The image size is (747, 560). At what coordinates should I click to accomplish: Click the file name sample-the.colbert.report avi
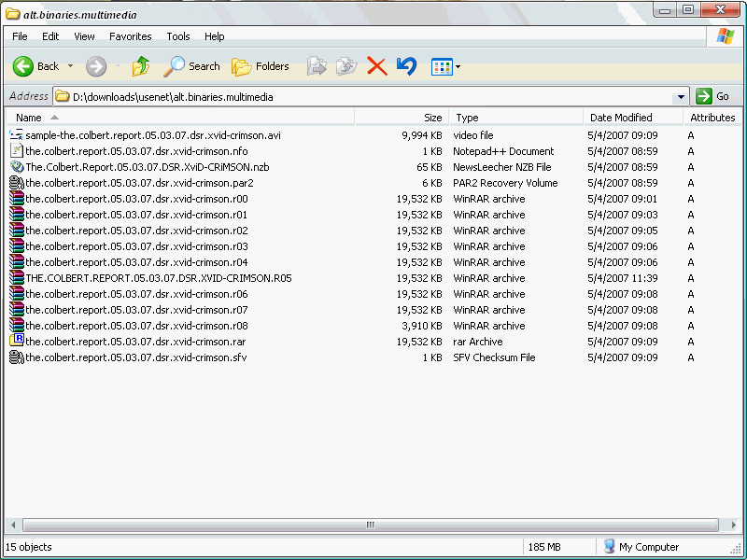[x=153, y=135]
